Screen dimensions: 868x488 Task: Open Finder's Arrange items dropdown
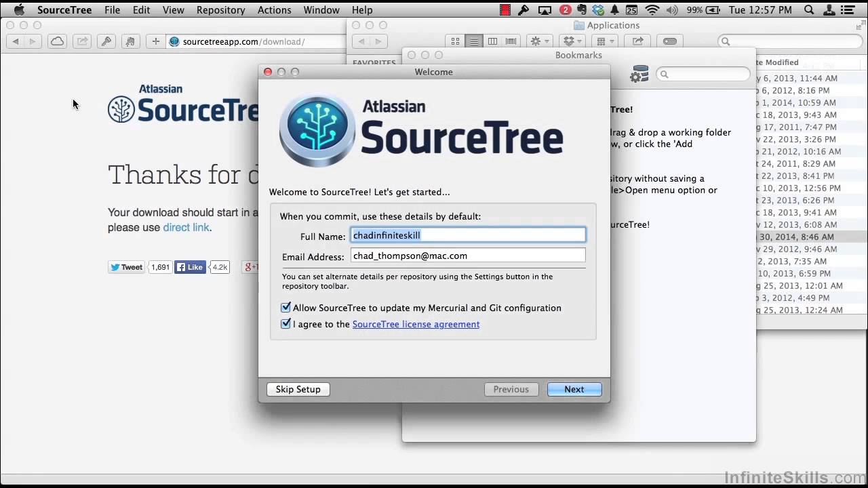pos(606,41)
